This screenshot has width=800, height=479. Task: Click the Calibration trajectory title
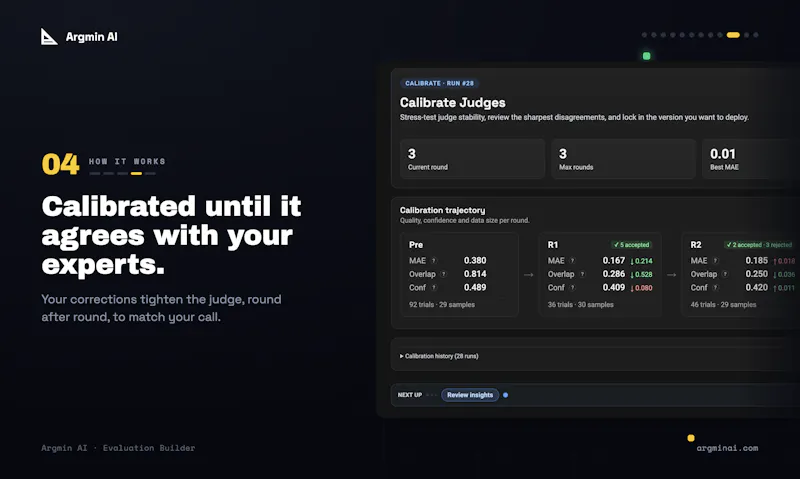442,210
